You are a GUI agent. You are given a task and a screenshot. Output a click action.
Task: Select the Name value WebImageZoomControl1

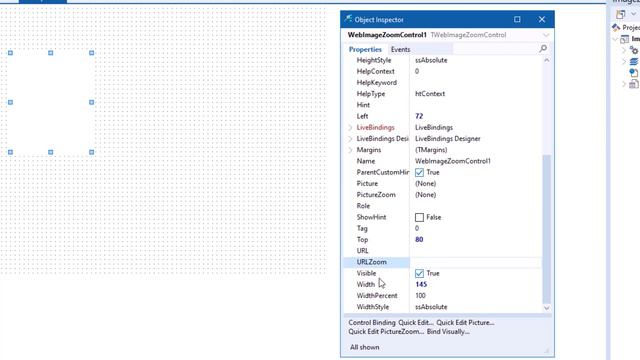coord(453,161)
